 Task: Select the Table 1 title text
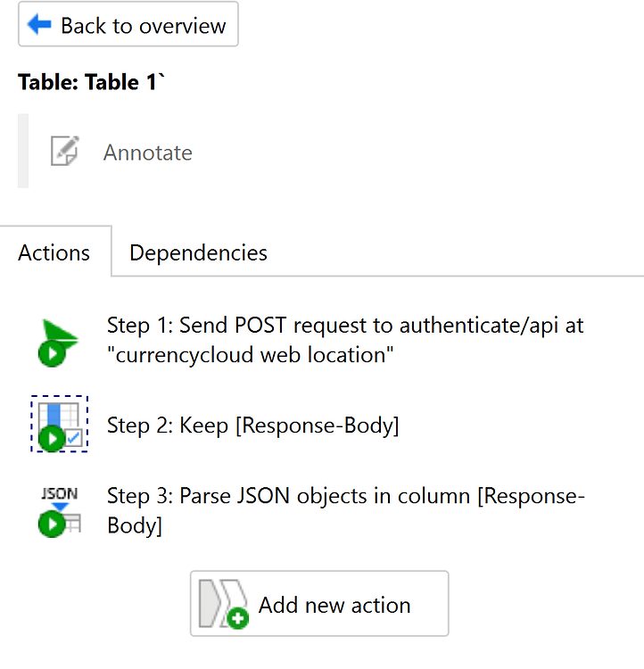(x=91, y=82)
